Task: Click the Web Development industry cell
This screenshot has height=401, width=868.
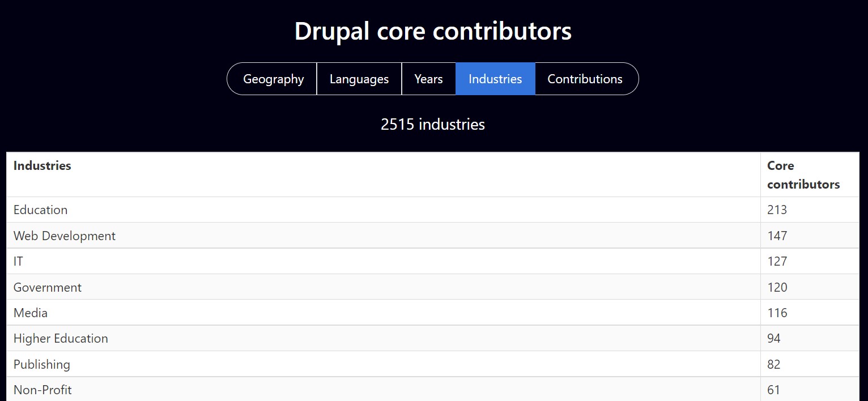Action: [x=384, y=236]
